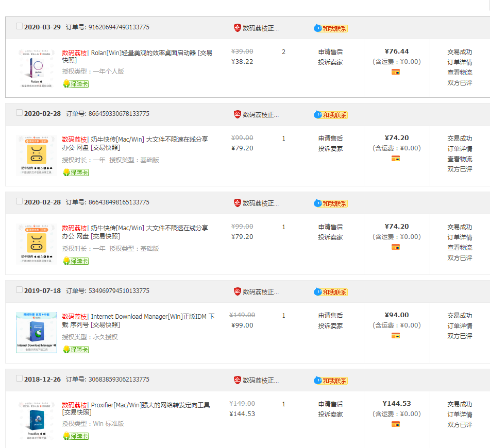Click payment card icon for order 866459330678133775

click(396, 159)
